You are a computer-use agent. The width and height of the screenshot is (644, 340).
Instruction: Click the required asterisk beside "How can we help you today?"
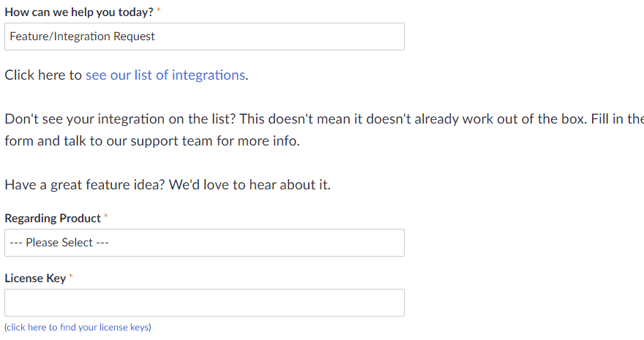tap(159, 12)
